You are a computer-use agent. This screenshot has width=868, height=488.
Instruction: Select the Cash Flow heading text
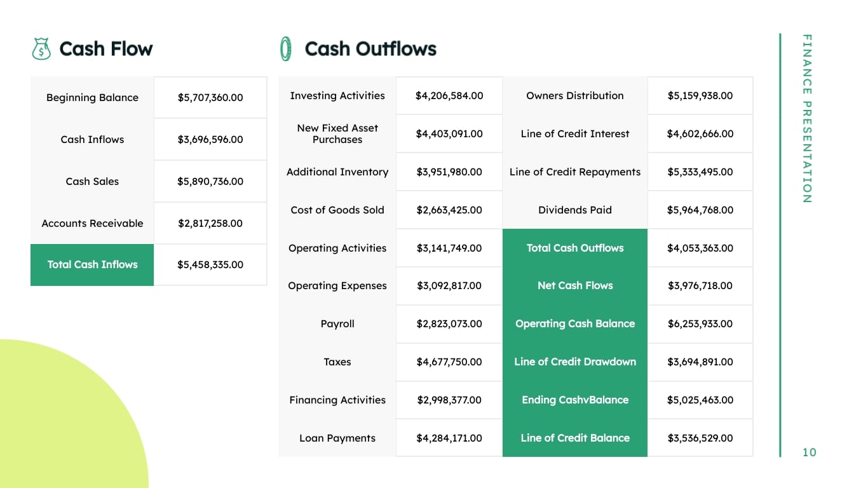pyautogui.click(x=106, y=49)
